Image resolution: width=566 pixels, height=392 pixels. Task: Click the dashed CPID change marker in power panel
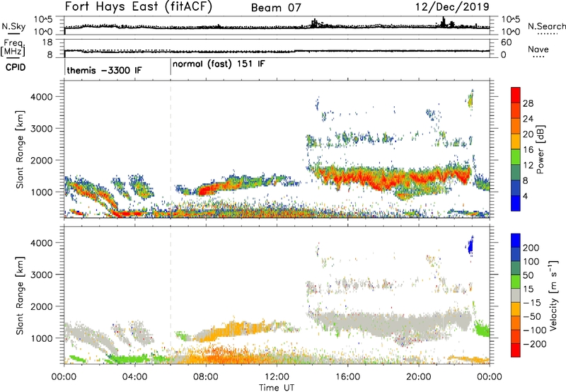point(171,149)
